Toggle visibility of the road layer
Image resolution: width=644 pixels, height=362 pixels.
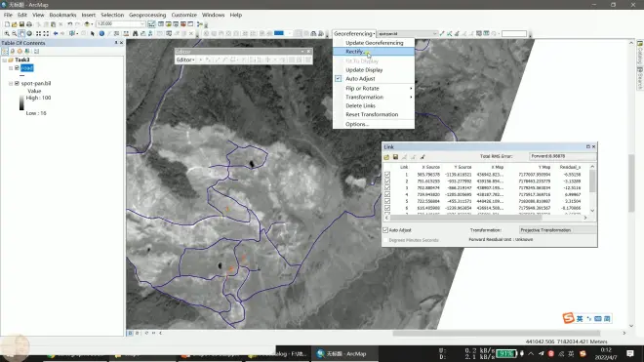pyautogui.click(x=17, y=67)
